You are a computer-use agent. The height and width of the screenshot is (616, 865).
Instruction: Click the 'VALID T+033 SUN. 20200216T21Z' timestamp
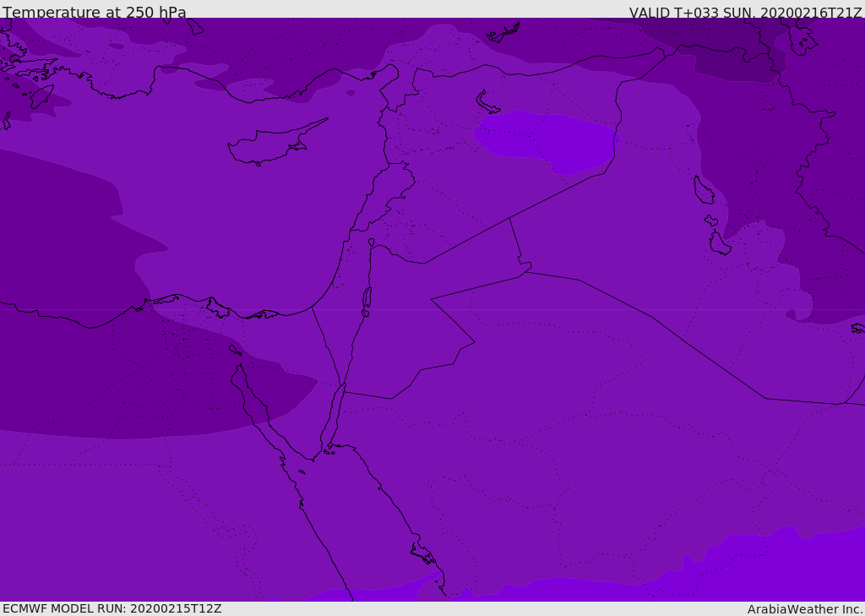(x=745, y=12)
